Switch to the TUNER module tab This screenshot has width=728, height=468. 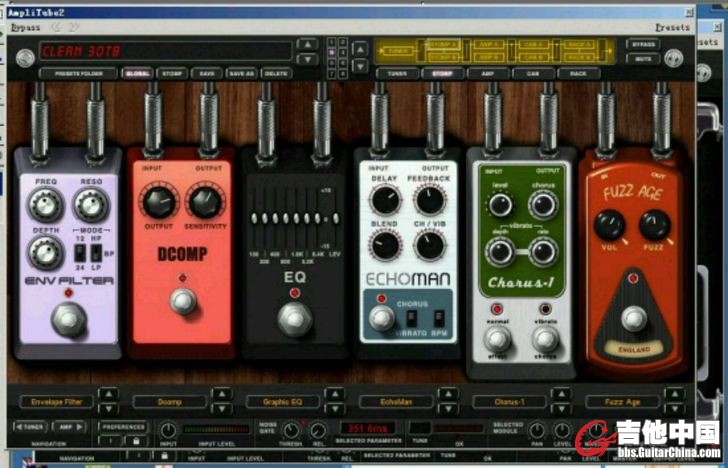[396, 73]
